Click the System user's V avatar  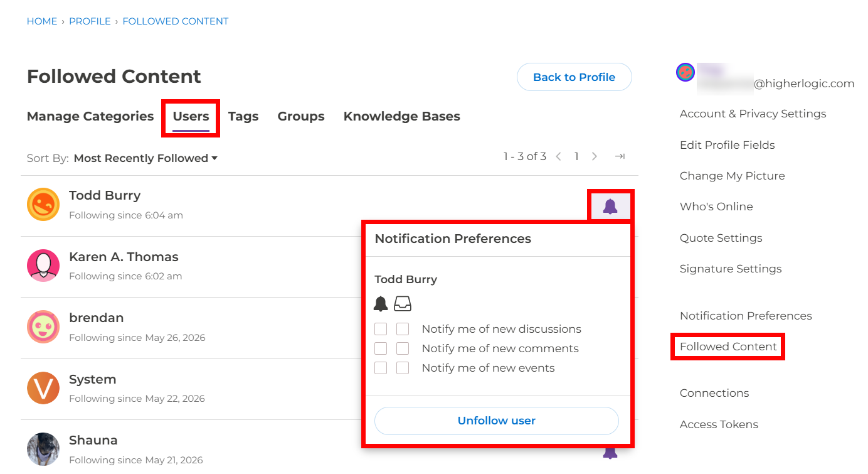point(43,388)
